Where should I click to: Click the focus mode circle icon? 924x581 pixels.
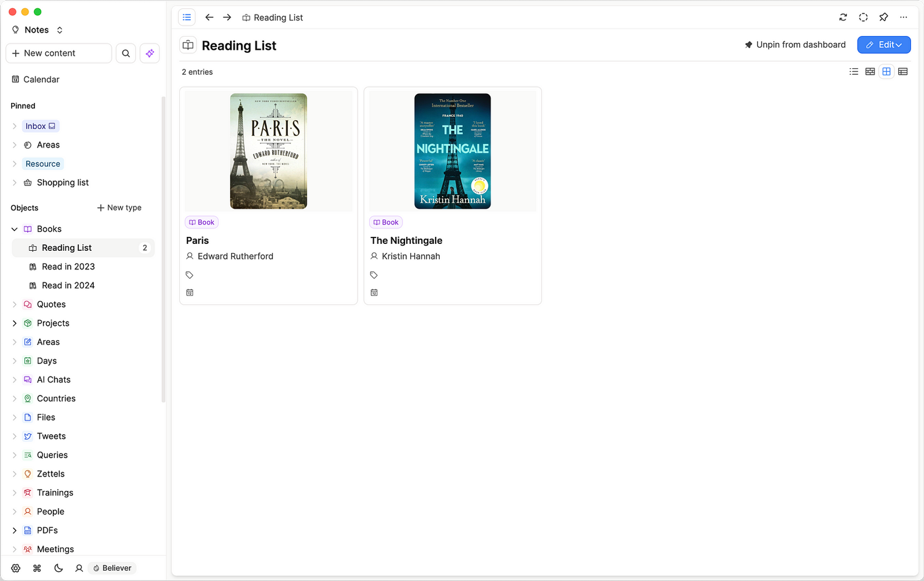[863, 17]
